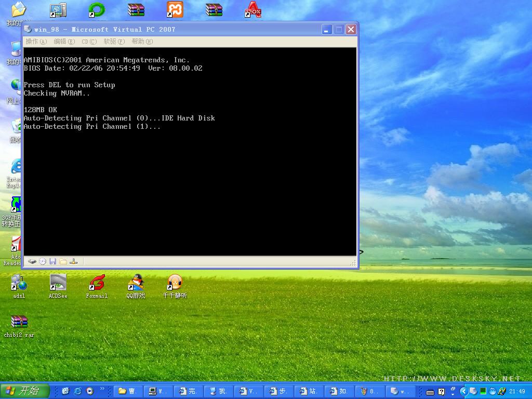Expand the Quick Launch overflow chevron
Viewport: 532px width, 399px height.
[x=102, y=389]
